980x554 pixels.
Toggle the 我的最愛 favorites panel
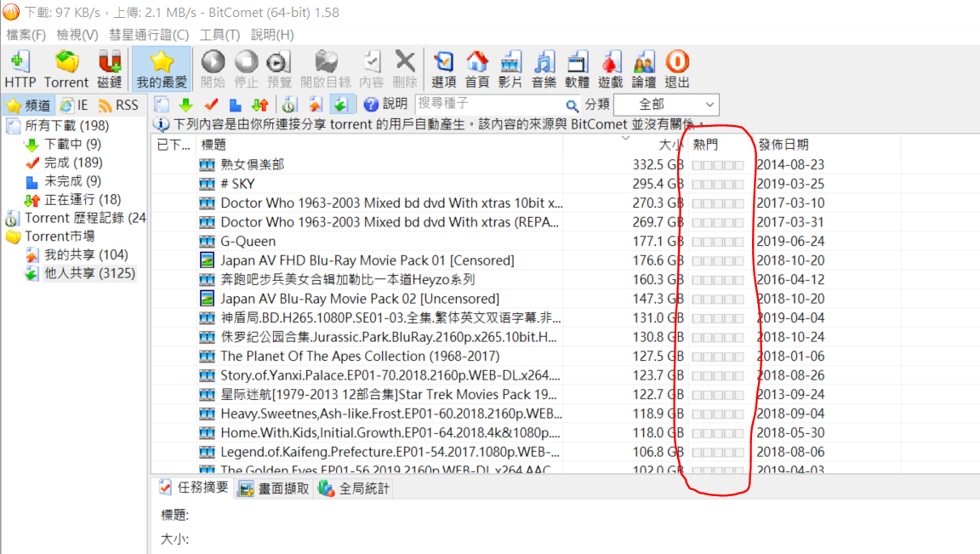[162, 69]
